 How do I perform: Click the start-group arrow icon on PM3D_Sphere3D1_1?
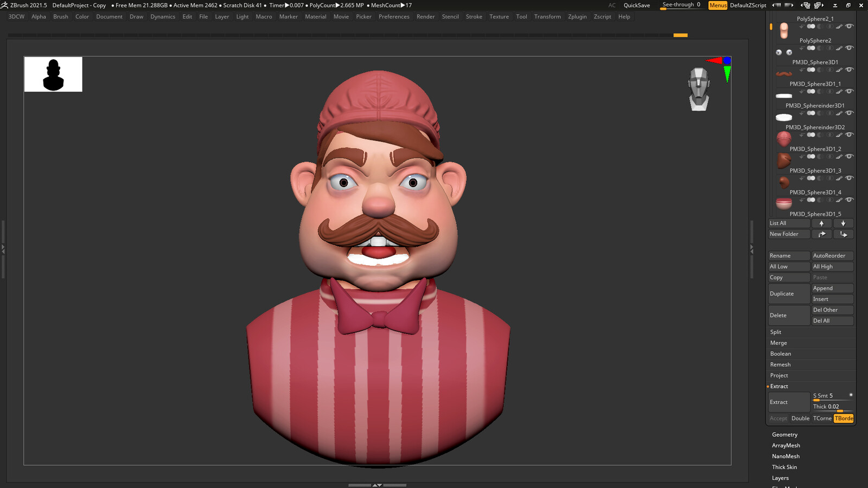[802, 91]
